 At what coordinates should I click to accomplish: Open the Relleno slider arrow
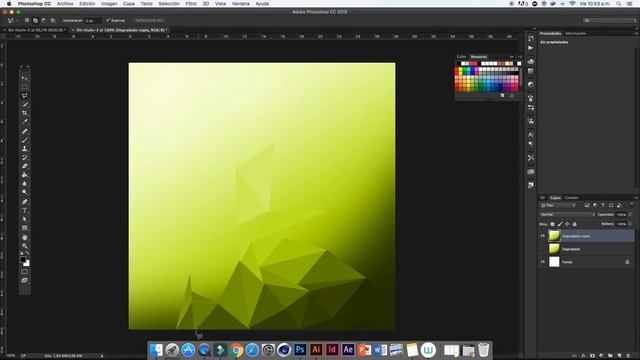pyautogui.click(x=631, y=224)
